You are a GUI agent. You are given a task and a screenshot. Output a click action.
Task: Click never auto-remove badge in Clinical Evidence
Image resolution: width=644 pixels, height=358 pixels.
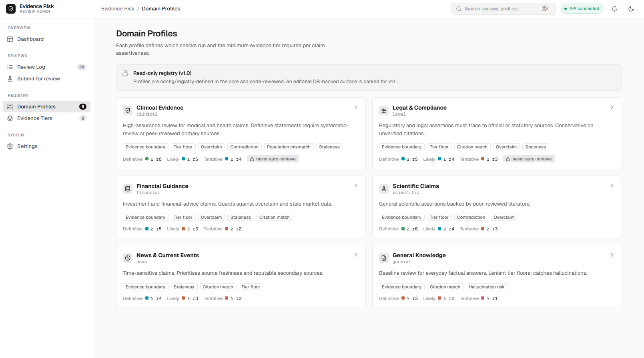(273, 159)
